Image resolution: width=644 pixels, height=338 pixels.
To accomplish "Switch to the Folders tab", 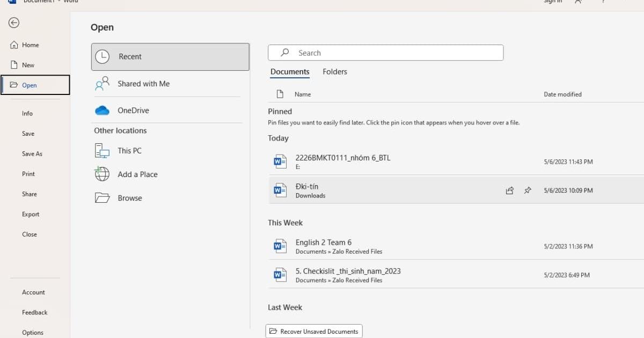I will [x=335, y=72].
